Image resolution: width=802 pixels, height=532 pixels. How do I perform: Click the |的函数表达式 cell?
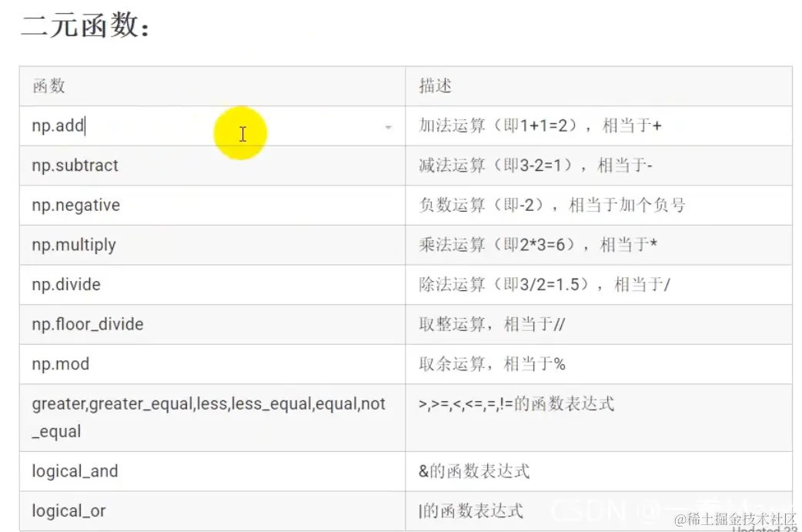599,511
